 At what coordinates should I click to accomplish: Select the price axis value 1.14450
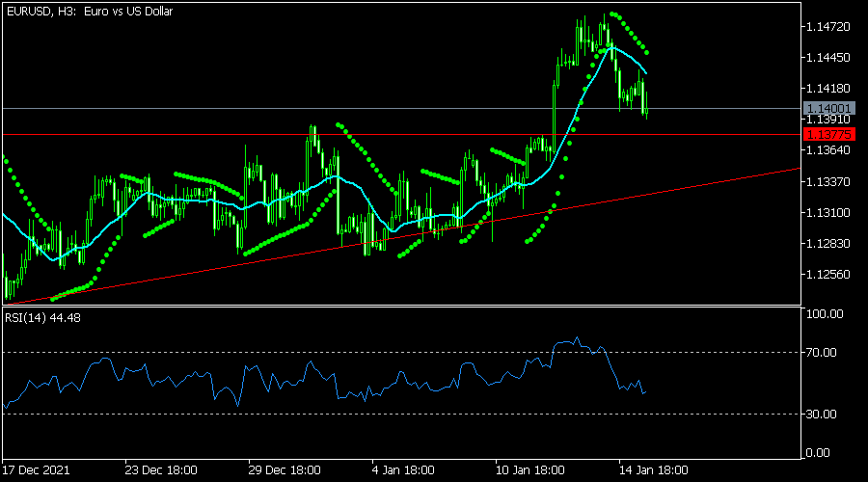(x=828, y=58)
